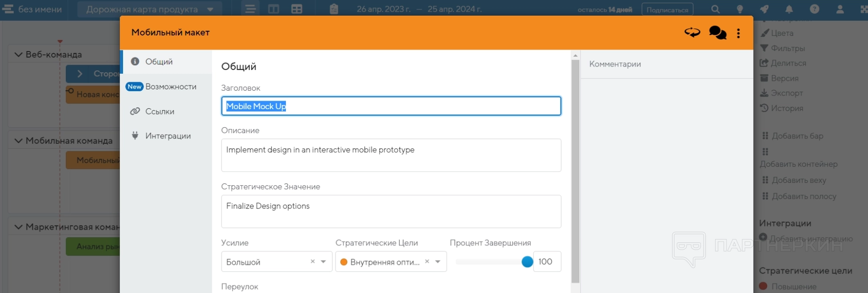Click the Описание text area

tap(391, 155)
